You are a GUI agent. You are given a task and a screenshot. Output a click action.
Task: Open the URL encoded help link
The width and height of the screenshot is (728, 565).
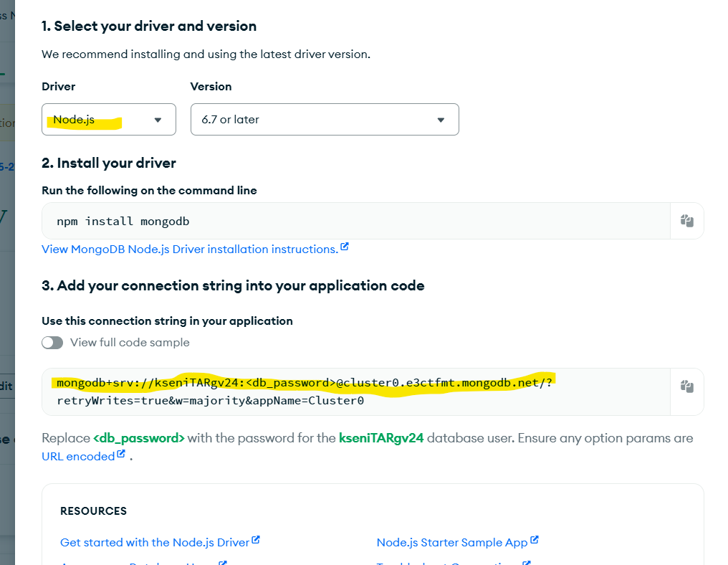pyautogui.click(x=78, y=456)
